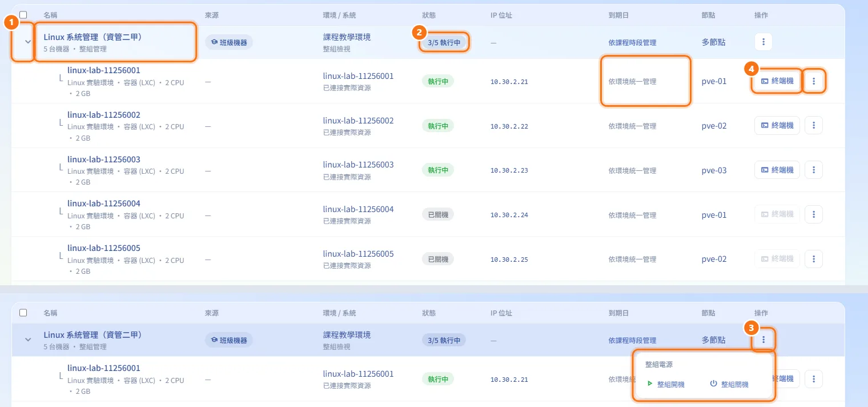Close the lower table's open group three-dot menu
The image size is (868, 407).
tap(763, 340)
